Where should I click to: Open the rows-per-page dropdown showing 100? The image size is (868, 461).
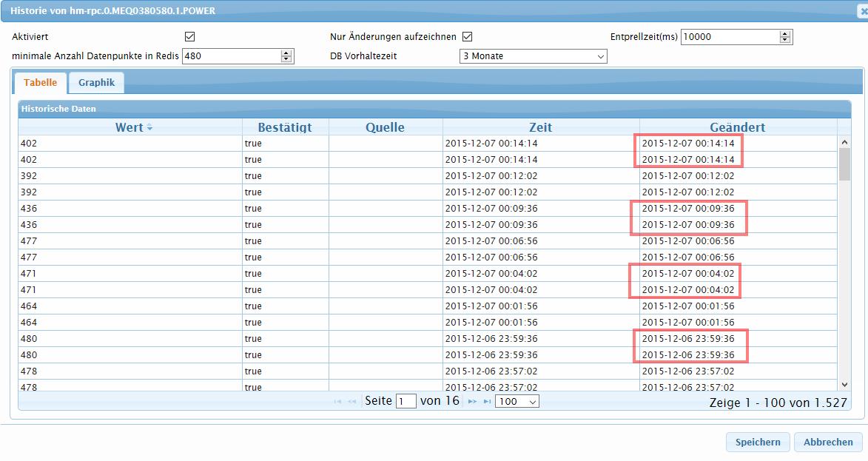click(x=517, y=402)
